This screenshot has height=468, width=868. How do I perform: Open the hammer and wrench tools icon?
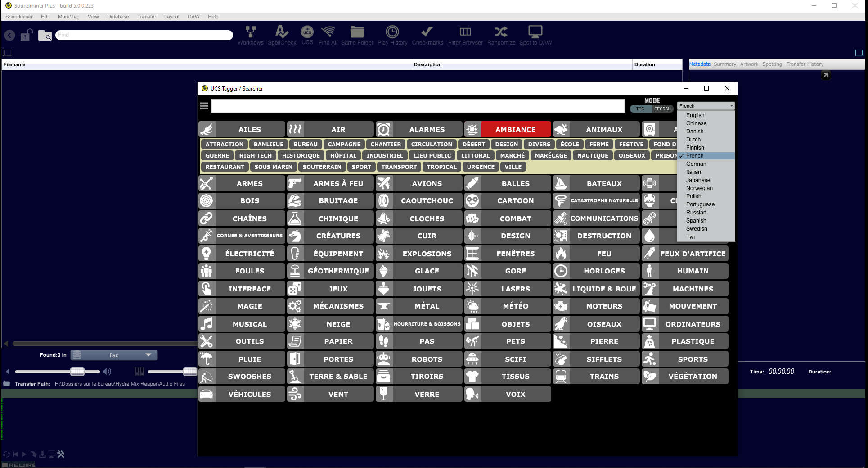click(61, 454)
